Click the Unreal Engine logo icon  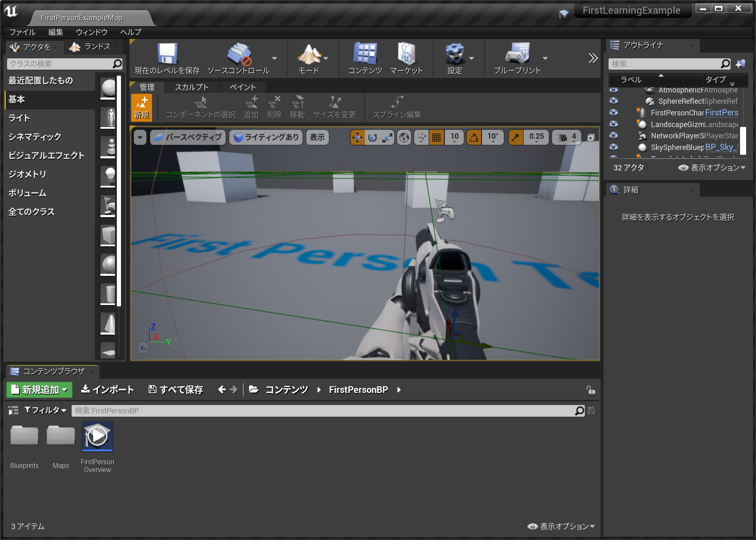[x=11, y=11]
